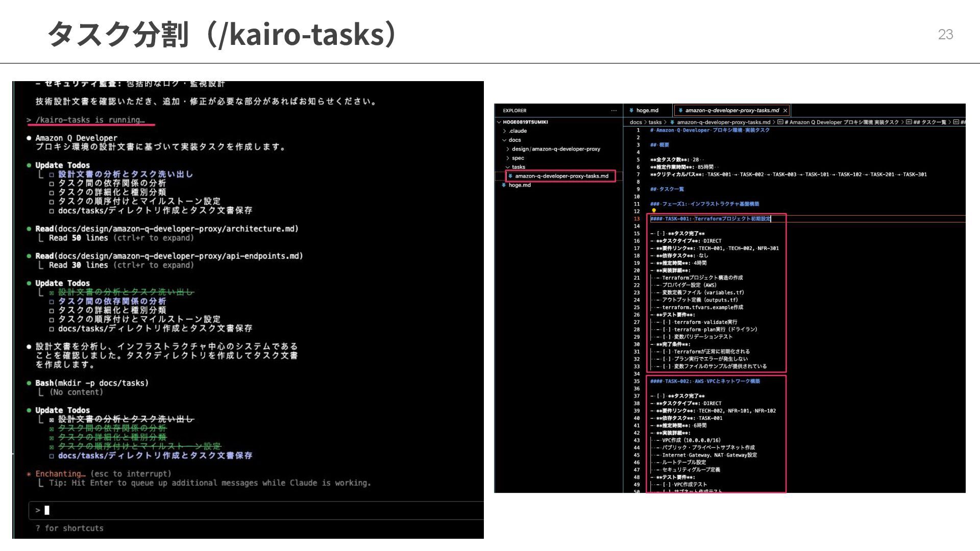Screen dimensions: 980x551
Task: Click the file icon next to hoge.md in Explorer
Action: coord(504,185)
